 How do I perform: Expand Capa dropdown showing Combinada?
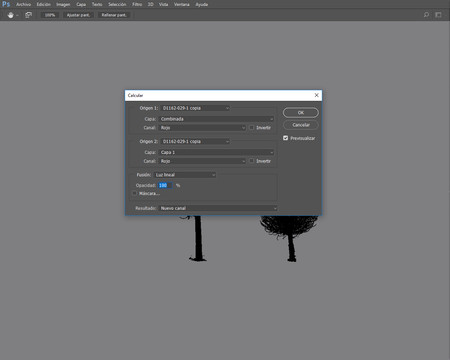216,119
